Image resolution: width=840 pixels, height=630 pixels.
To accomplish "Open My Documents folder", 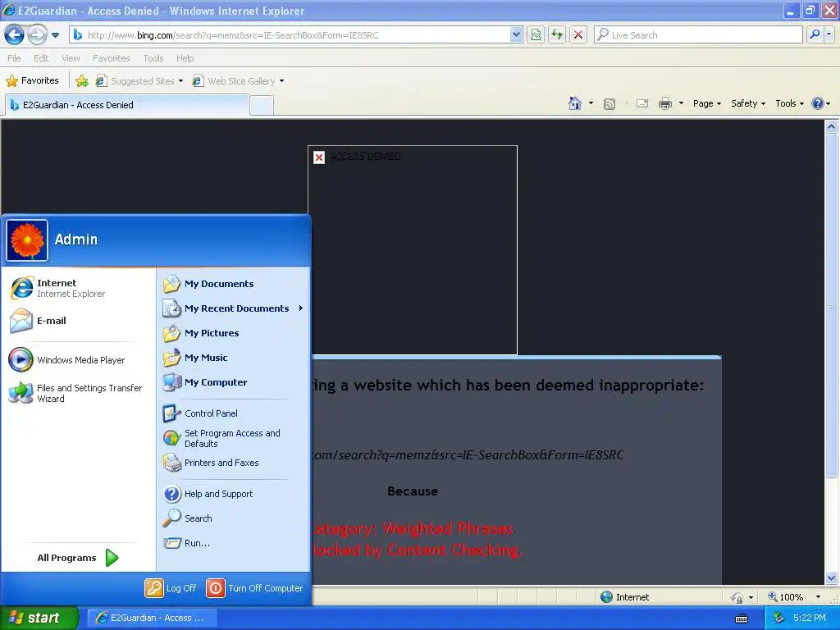I will 234,284.
